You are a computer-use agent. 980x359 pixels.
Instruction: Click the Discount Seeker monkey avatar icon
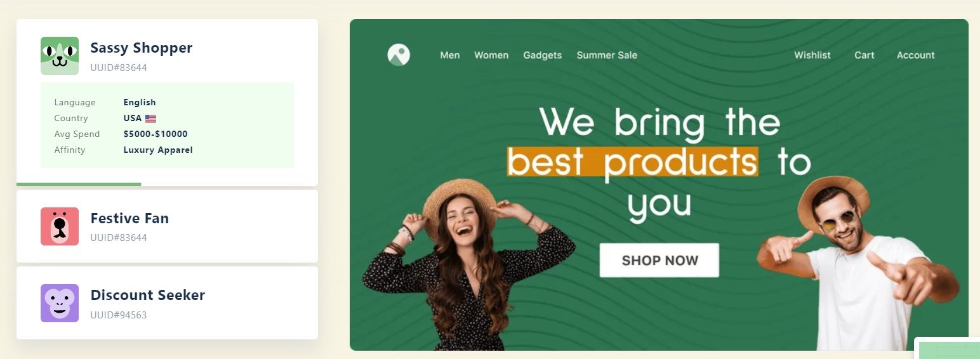(x=60, y=303)
